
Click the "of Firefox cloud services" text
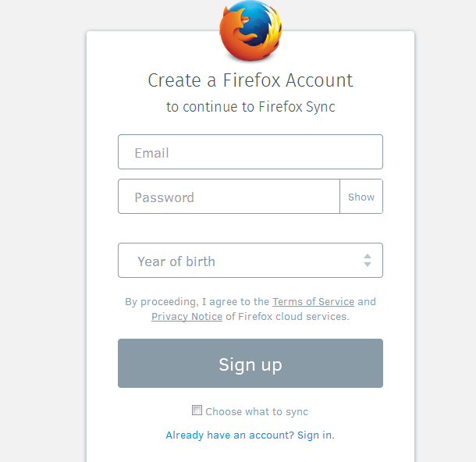(287, 317)
